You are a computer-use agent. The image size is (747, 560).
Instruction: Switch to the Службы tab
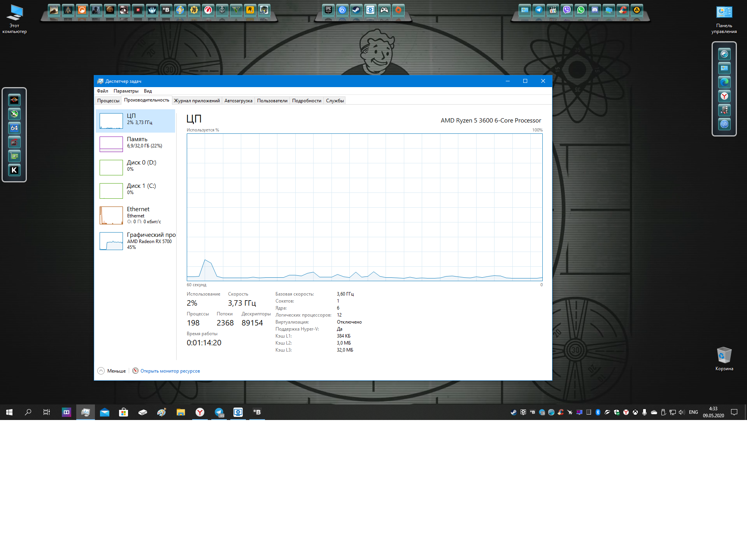335,101
